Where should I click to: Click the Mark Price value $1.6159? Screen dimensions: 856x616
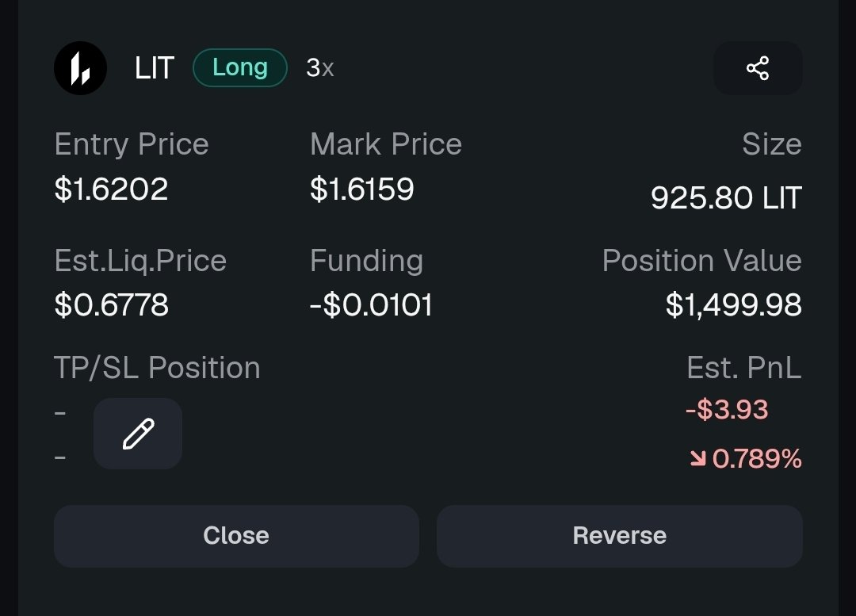pos(362,189)
